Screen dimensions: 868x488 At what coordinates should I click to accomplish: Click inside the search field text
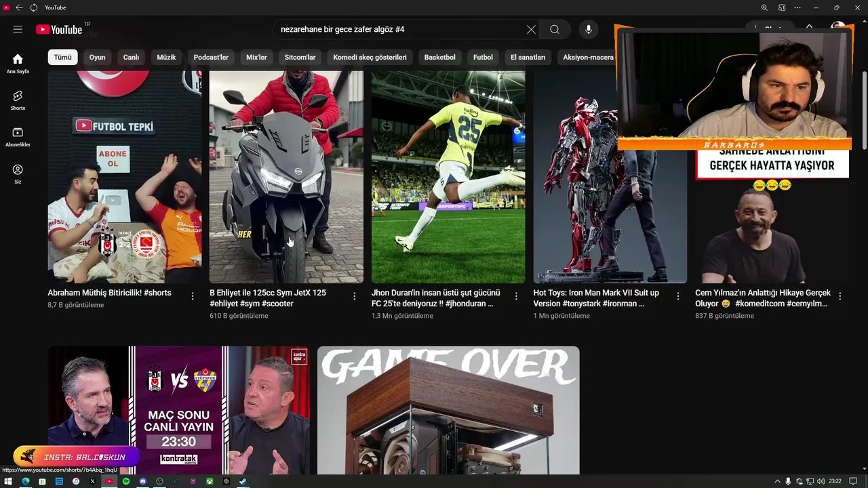coord(342,29)
